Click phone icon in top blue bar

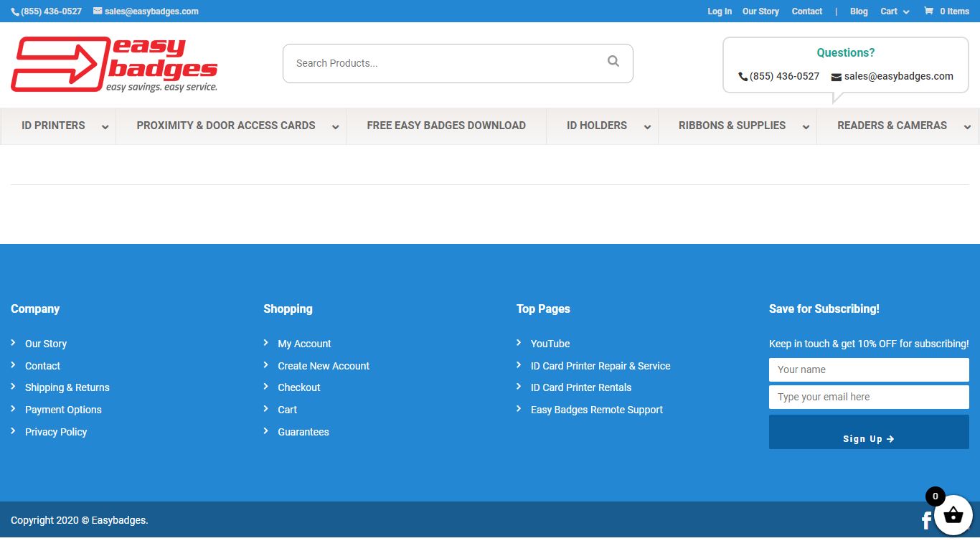[15, 12]
